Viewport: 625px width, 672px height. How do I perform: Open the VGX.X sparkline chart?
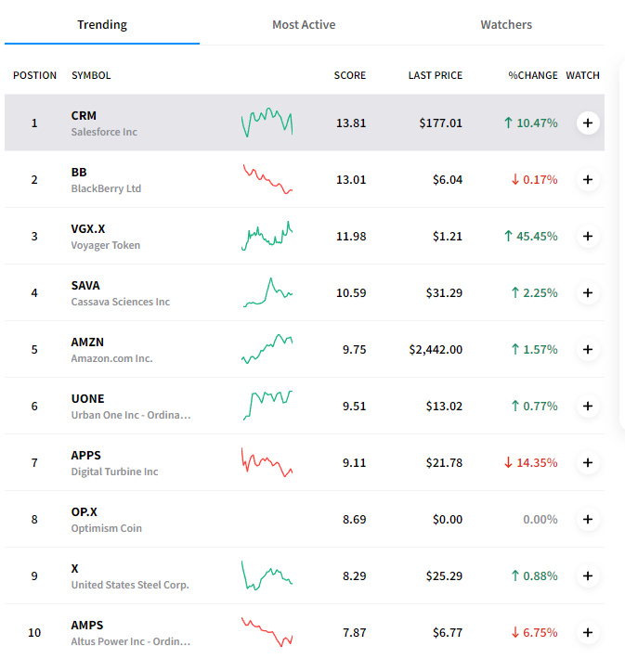267,236
